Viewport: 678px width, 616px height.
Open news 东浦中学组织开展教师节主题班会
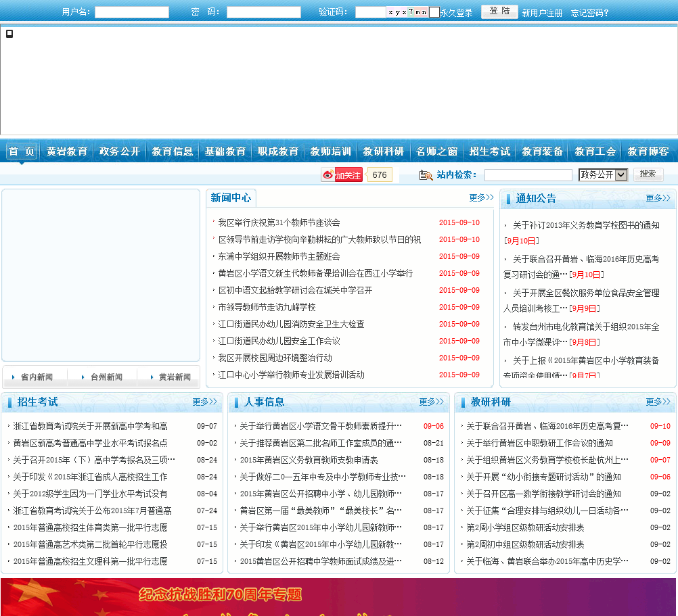pyautogui.click(x=279, y=256)
